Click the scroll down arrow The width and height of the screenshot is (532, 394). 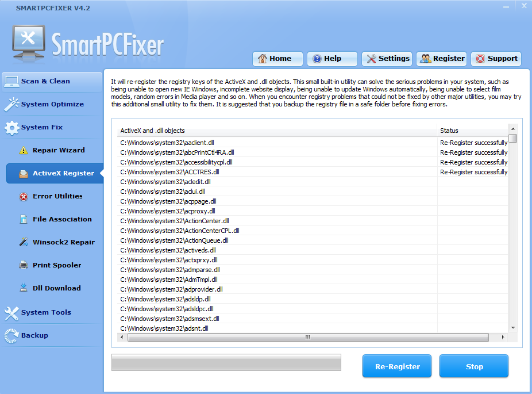tap(513, 328)
